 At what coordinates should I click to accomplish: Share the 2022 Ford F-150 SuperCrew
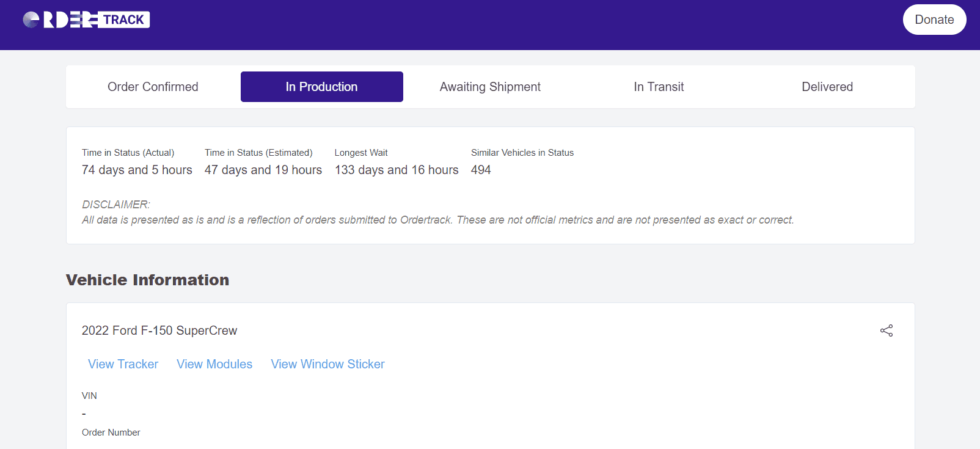pyautogui.click(x=887, y=330)
